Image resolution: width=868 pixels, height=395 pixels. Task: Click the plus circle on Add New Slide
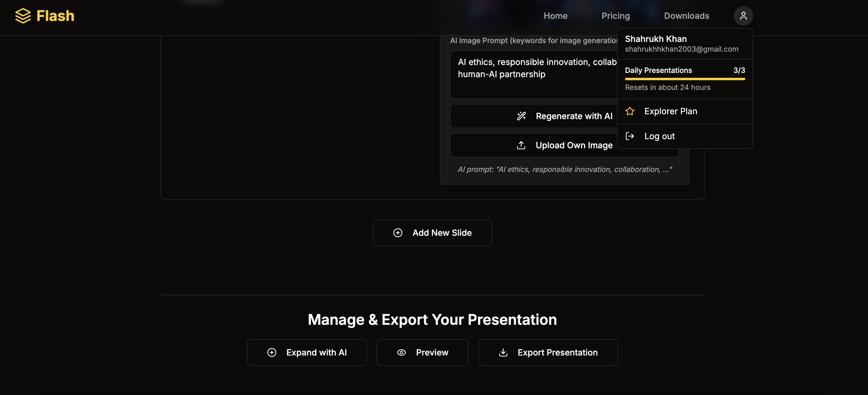398,233
